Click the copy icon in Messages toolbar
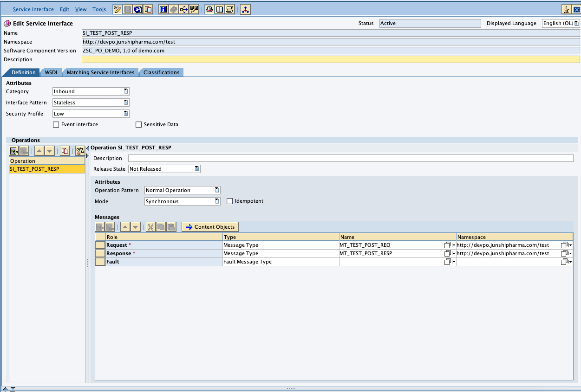This screenshot has height=392, width=581. coord(161,227)
